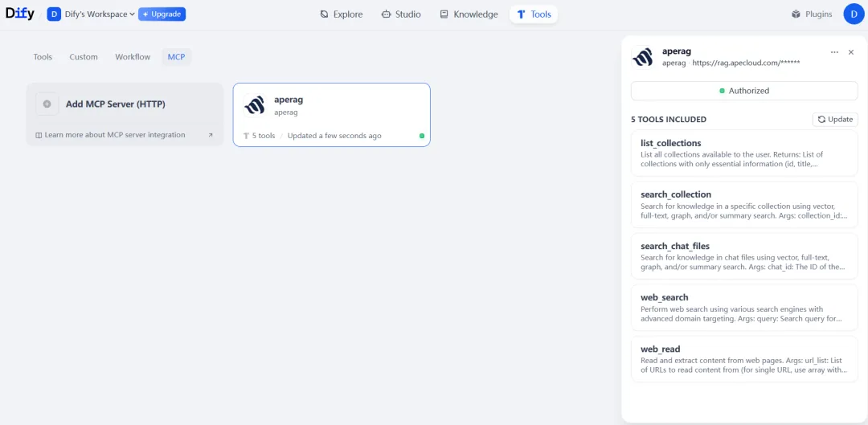Open the Plugins page

tap(812, 14)
